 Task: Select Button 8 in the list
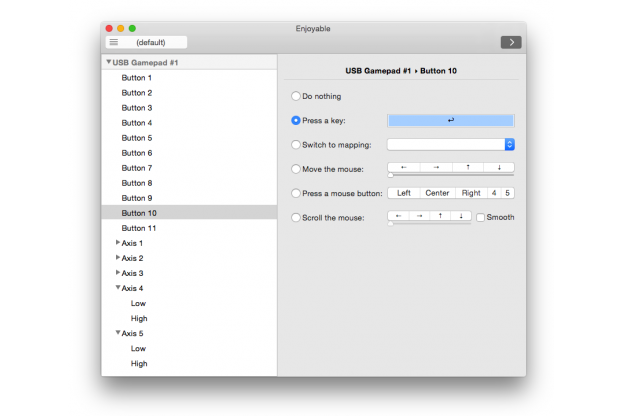(189, 183)
